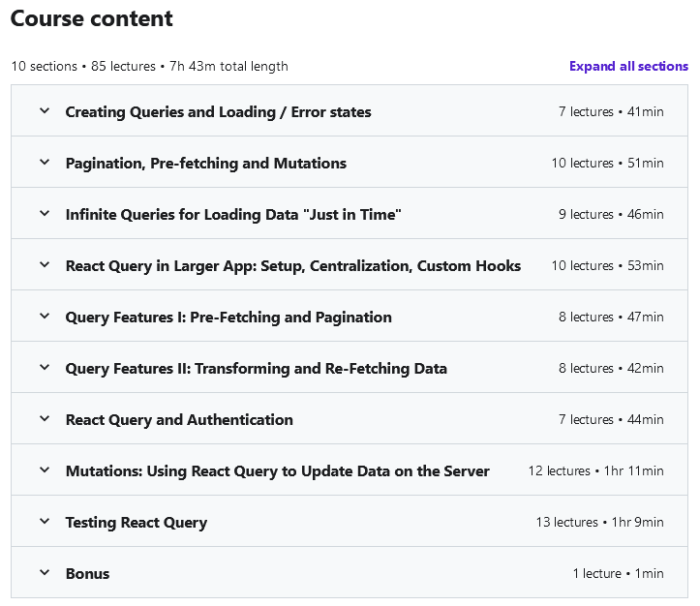Click chevron icon before Mutations section title
The width and height of the screenshot is (700, 606).
44,470
